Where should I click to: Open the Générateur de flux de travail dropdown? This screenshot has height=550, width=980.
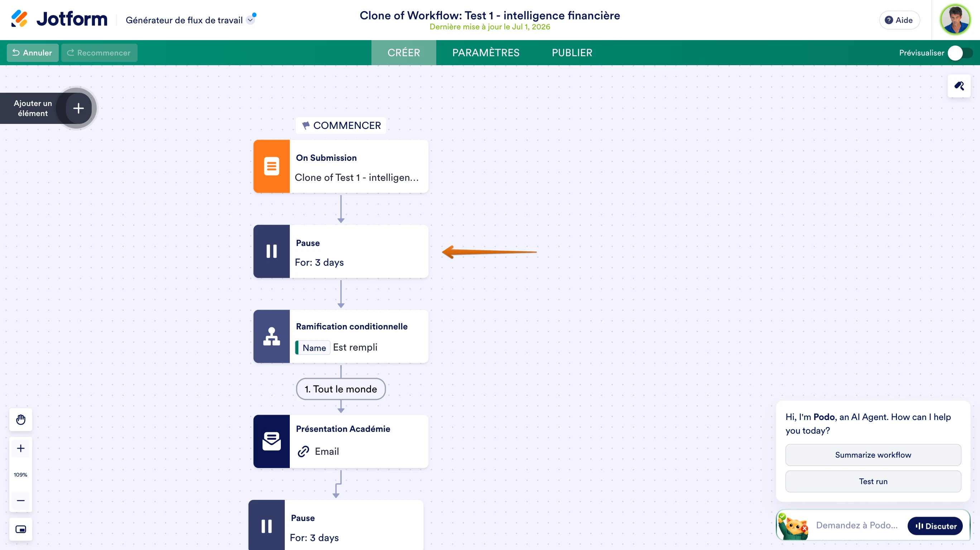pyautogui.click(x=250, y=20)
